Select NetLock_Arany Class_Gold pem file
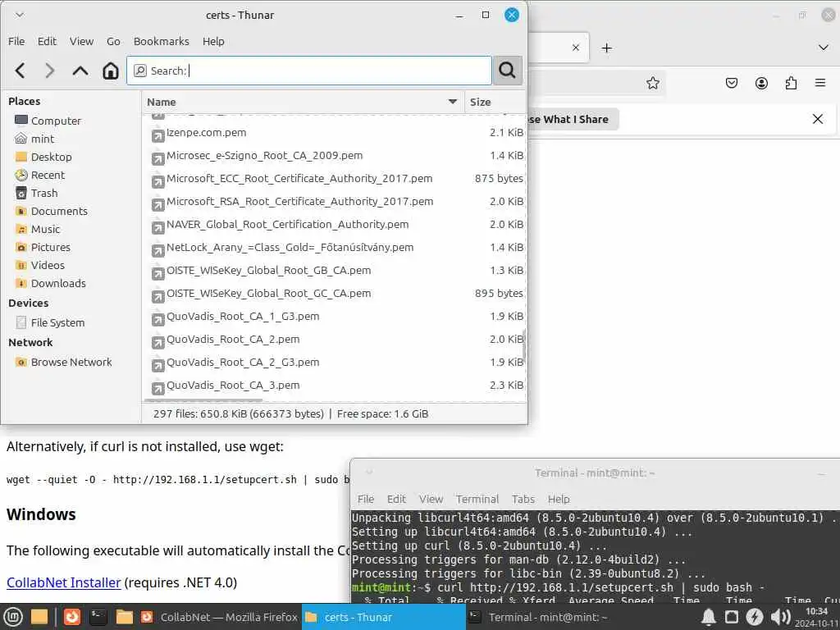This screenshot has height=630, width=840. point(290,248)
